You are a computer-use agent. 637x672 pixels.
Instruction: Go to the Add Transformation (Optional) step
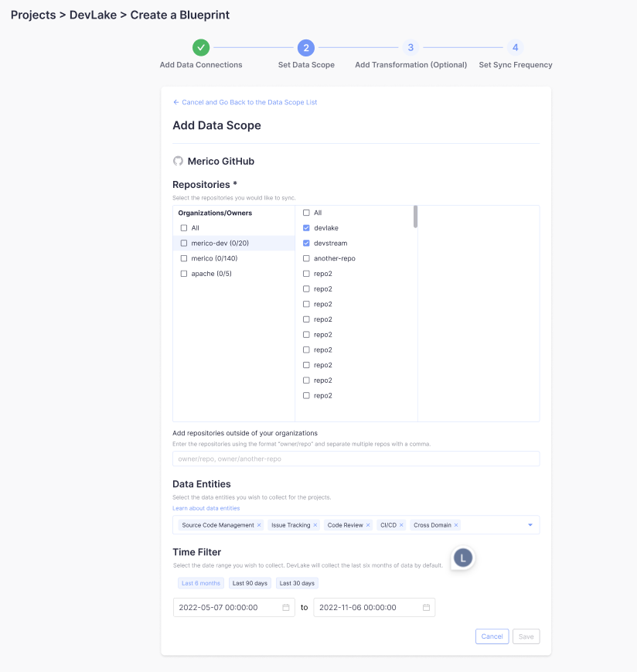(x=410, y=65)
